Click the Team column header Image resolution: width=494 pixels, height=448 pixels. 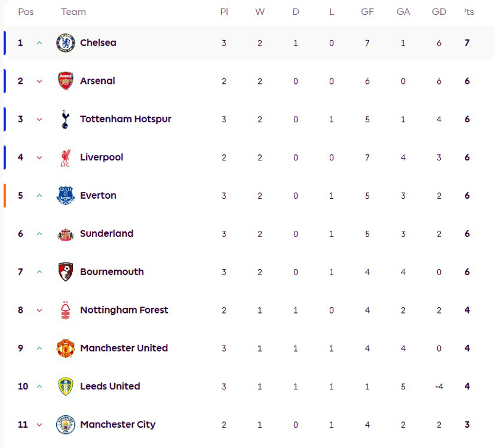coord(73,12)
